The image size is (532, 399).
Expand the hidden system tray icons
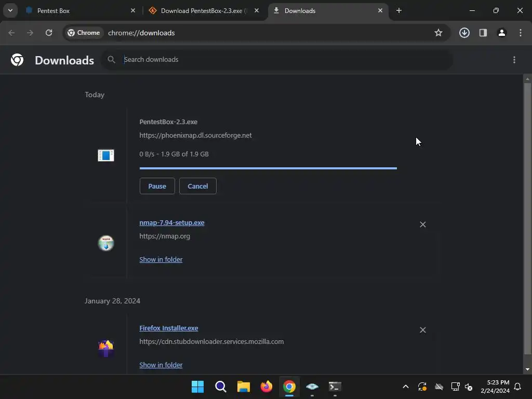(x=405, y=387)
